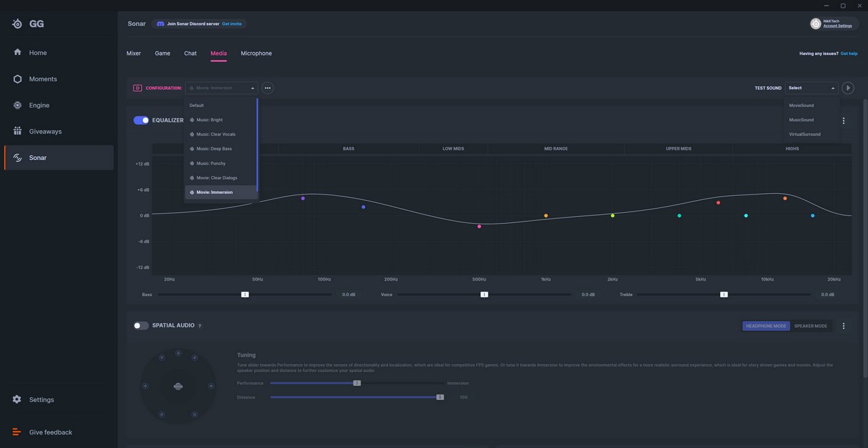868x448 pixels.
Task: Open the configuration more options button
Action: (268, 88)
